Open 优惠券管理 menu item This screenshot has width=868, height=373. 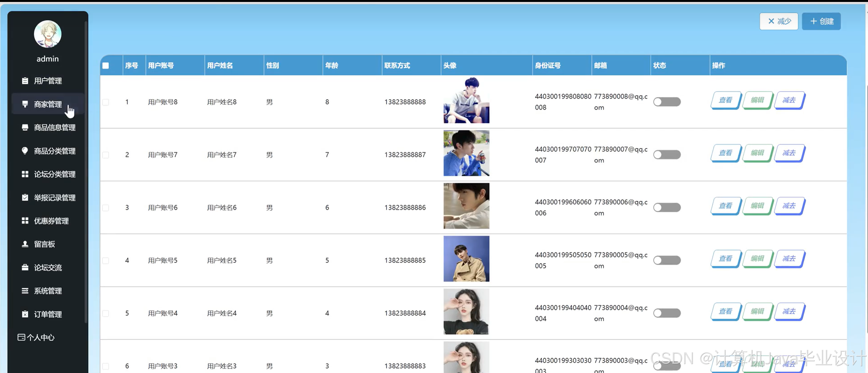[48, 221]
